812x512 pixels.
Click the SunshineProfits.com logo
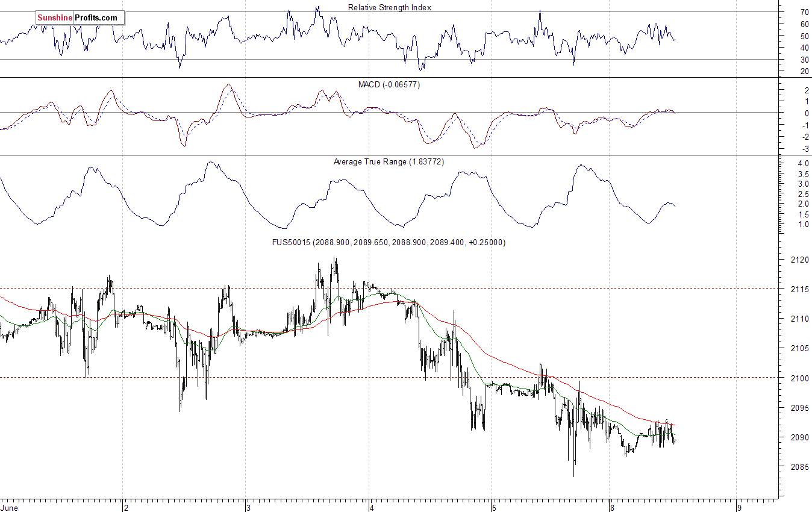pos(80,18)
